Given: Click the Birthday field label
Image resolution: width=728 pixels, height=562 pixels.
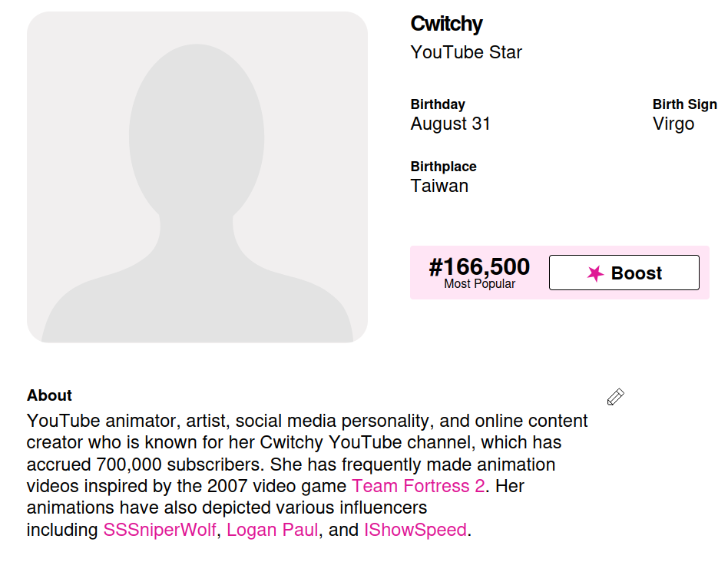Looking at the screenshot, I should pyautogui.click(x=438, y=104).
